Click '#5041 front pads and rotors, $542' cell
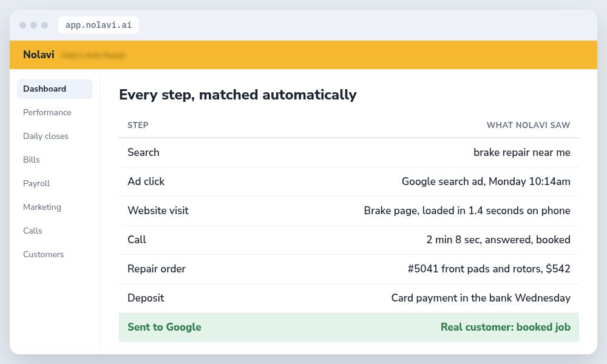This screenshot has height=364, width=607. pyautogui.click(x=489, y=269)
